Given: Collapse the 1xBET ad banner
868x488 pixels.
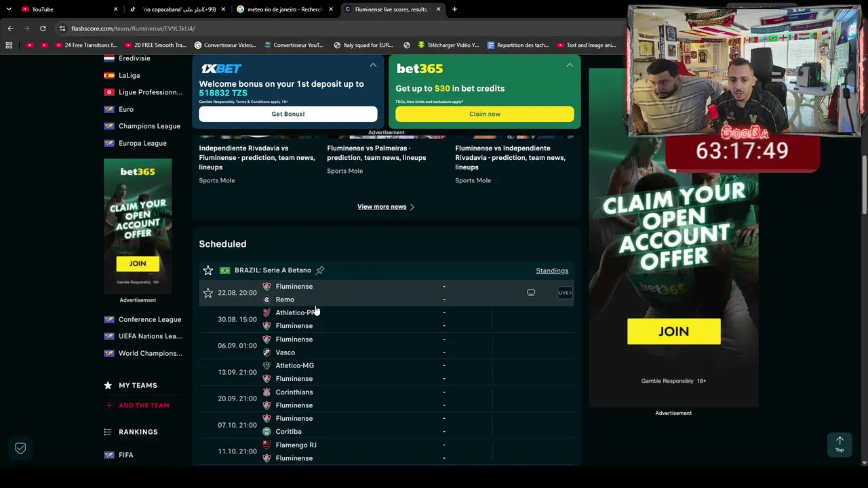Looking at the screenshot, I should 373,65.
